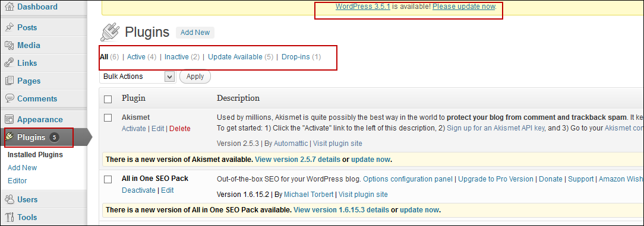Click the Appearance sidebar icon
The width and height of the screenshot is (644, 226).
(9, 119)
